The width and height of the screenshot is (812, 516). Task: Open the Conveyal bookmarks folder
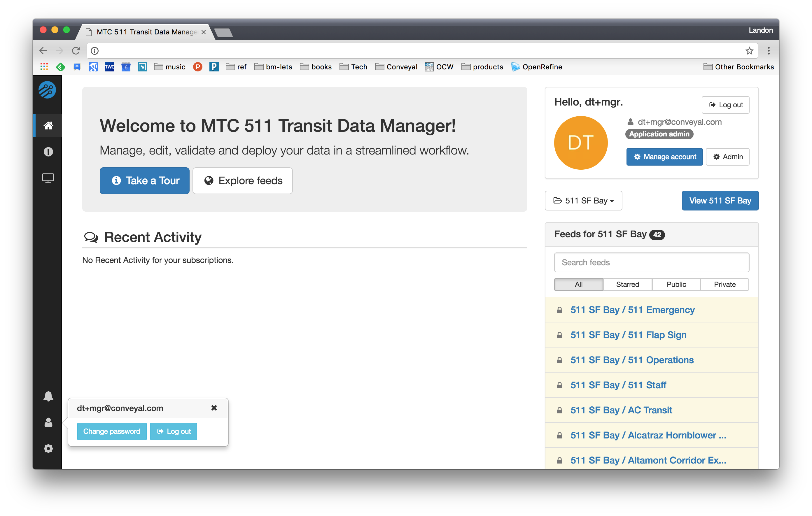pyautogui.click(x=396, y=67)
